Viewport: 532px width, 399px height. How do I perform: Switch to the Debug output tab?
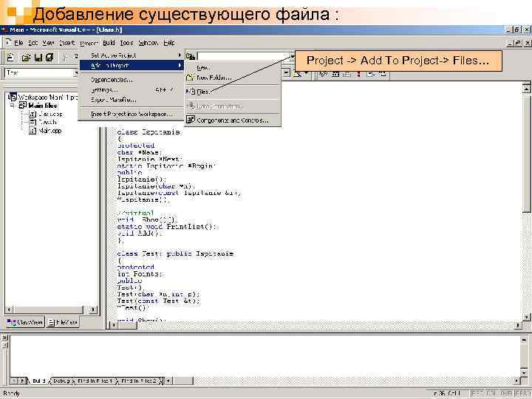coord(61,381)
